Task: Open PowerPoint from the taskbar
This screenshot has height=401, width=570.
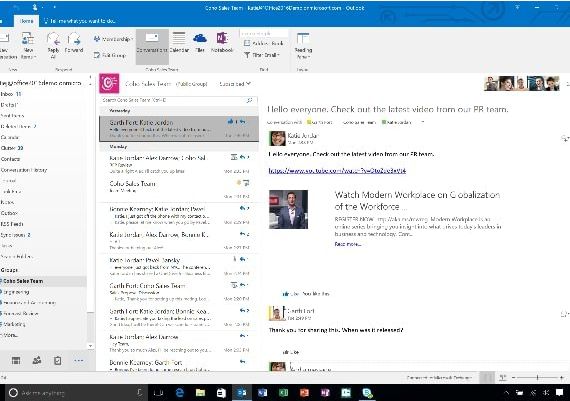Action: coord(304,393)
